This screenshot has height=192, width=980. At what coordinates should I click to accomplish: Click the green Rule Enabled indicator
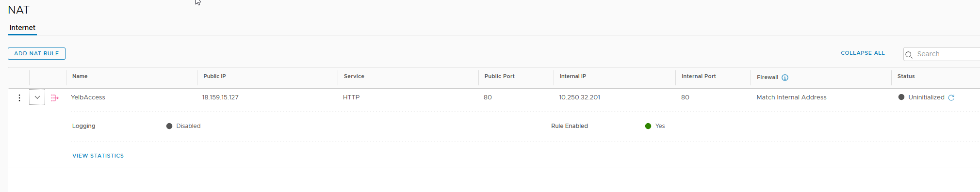(x=648, y=126)
